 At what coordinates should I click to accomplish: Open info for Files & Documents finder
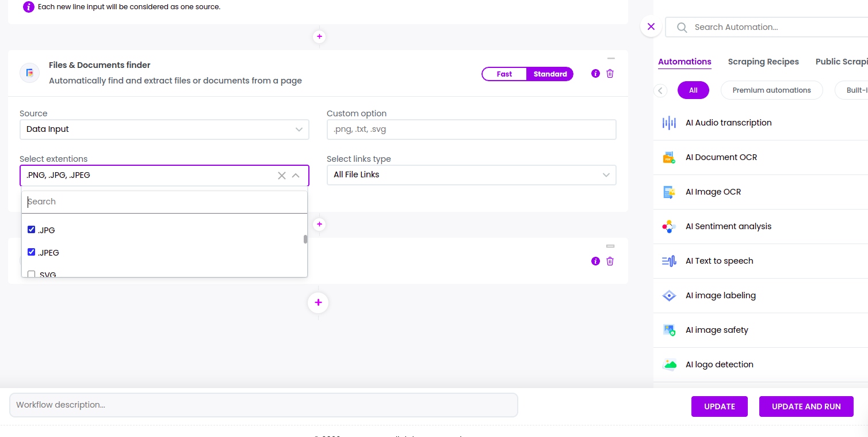click(595, 74)
